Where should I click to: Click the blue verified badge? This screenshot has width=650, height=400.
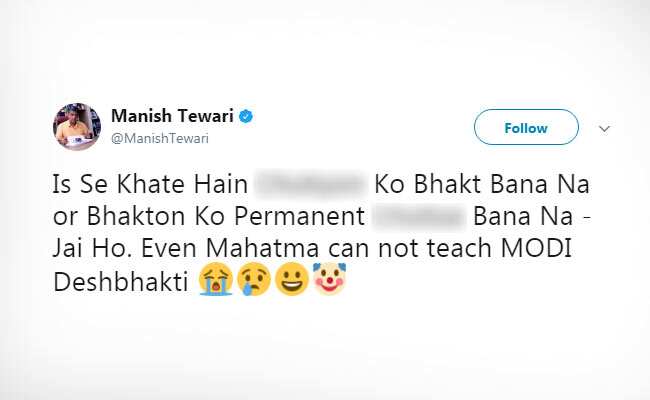coord(246,117)
